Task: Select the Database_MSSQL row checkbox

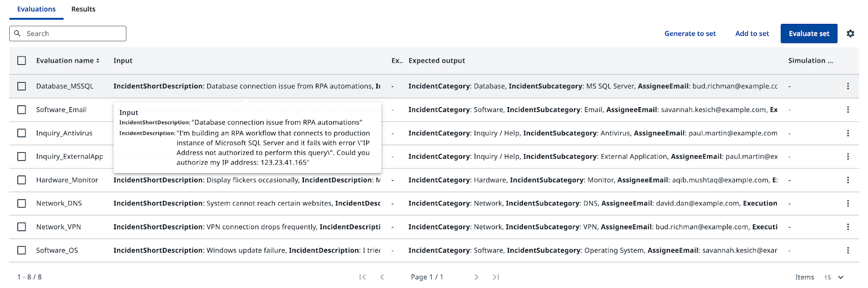Action: [x=22, y=86]
